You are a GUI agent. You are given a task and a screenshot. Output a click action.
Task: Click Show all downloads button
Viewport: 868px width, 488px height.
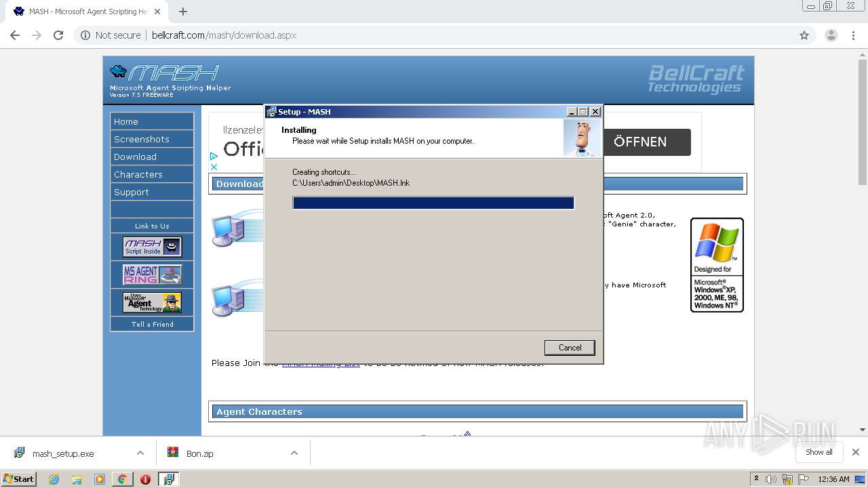point(819,452)
